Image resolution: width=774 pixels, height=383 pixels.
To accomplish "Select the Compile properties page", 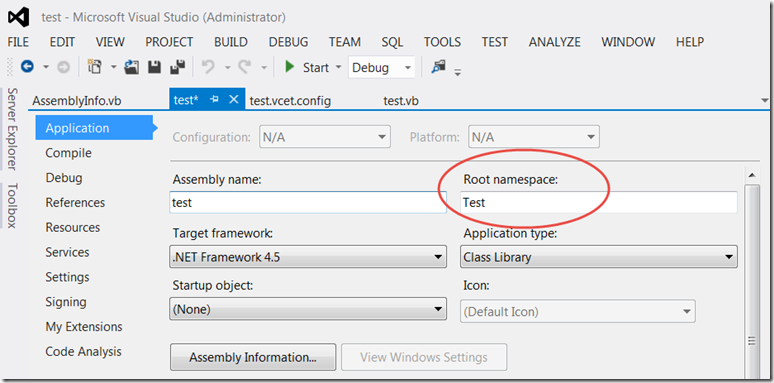I will pos(69,153).
